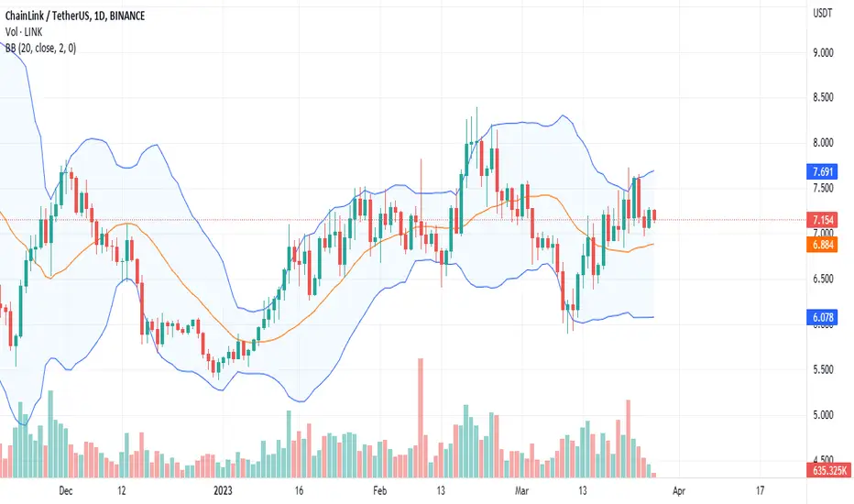This screenshot has height=504, width=854.
Task: Click the Mar marker on the time axis
Action: [x=521, y=490]
